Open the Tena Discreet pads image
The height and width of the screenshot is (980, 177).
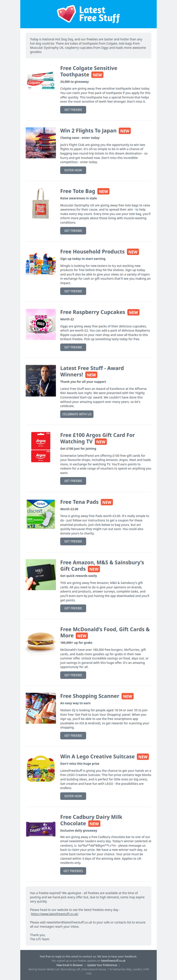[x=41, y=514]
